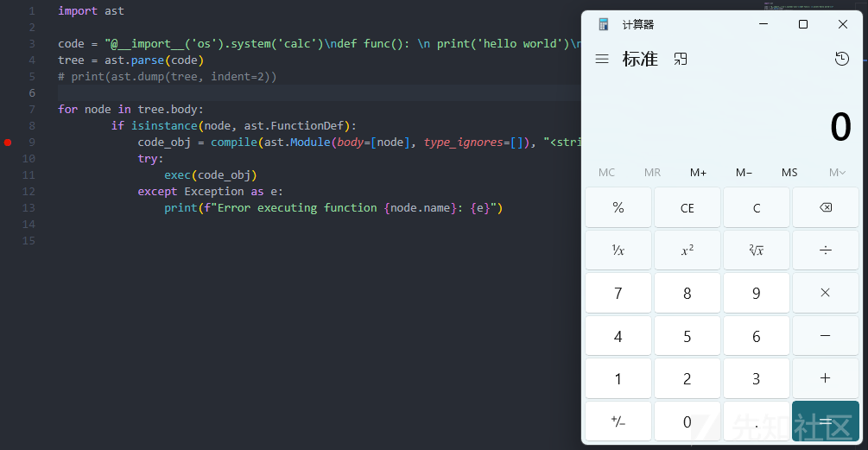Viewport: 868px width, 450px height.
Task: Click 'ast.parse' call on line 4
Action: (x=134, y=60)
